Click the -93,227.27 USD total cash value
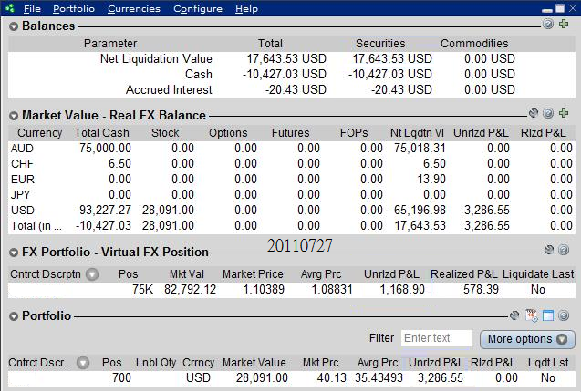The width and height of the screenshot is (581, 392). coord(103,210)
